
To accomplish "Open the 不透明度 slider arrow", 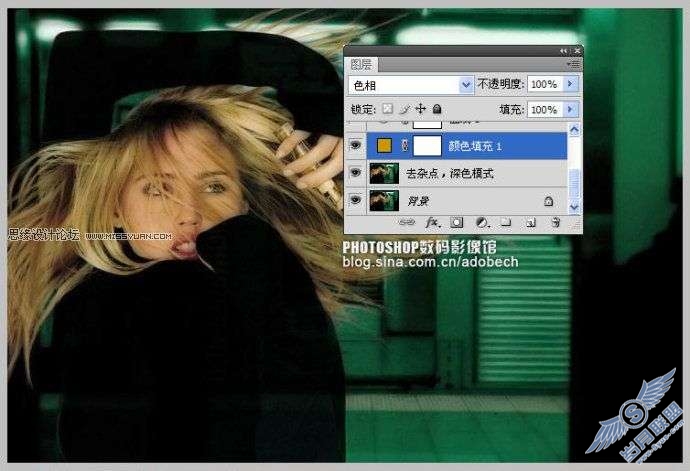I will click(x=571, y=84).
